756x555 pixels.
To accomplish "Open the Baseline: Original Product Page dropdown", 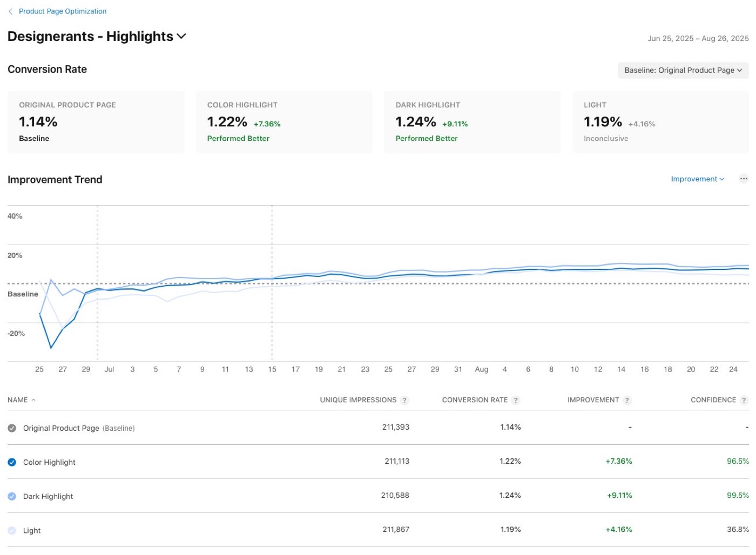I will (x=683, y=70).
